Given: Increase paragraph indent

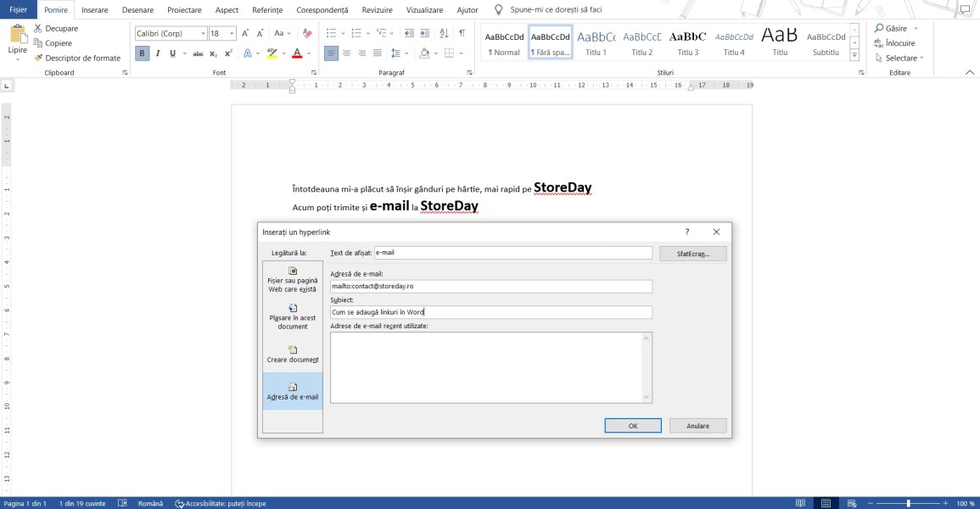Looking at the screenshot, I should click(x=424, y=34).
